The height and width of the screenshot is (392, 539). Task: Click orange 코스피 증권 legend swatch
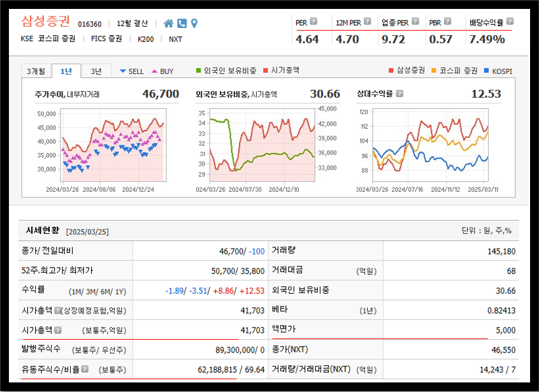pyautogui.click(x=434, y=71)
